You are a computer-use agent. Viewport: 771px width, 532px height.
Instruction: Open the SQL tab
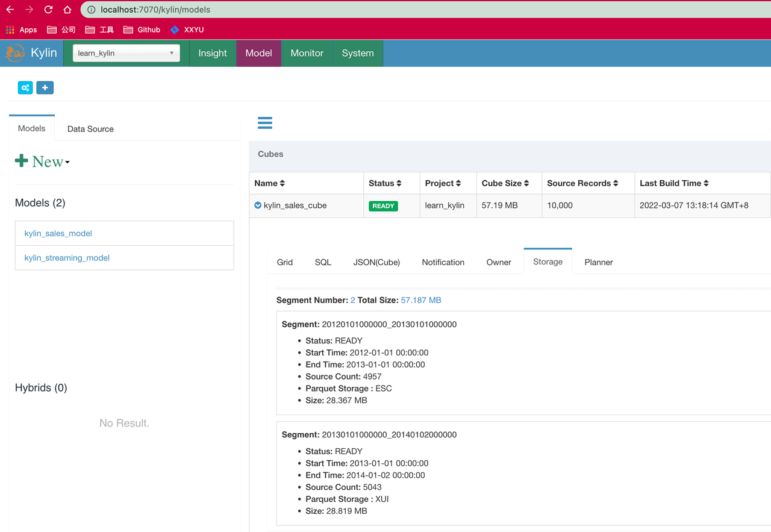(323, 262)
